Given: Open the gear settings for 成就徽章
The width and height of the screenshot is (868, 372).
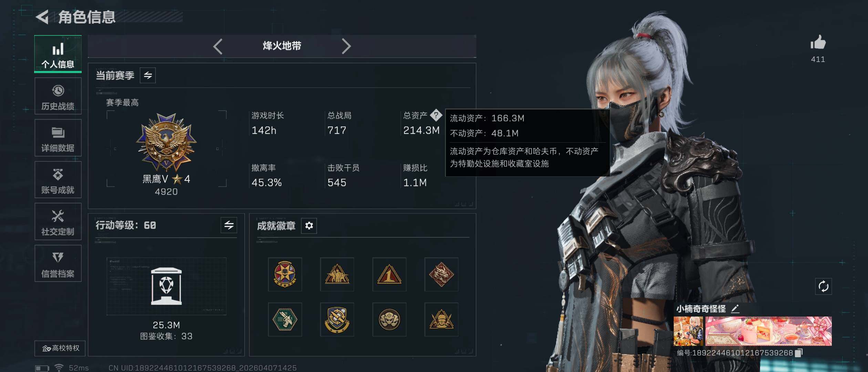Looking at the screenshot, I should pos(309,226).
